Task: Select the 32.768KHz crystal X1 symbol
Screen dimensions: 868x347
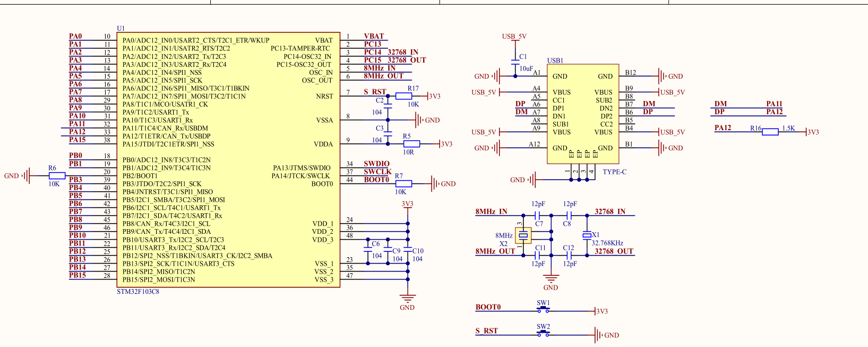Action: point(587,235)
